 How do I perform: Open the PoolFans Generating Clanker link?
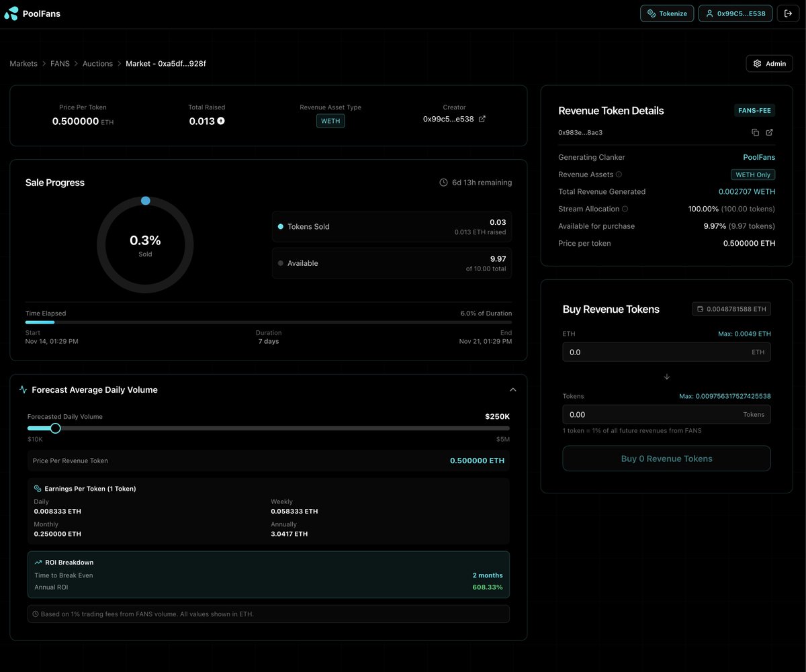(759, 157)
